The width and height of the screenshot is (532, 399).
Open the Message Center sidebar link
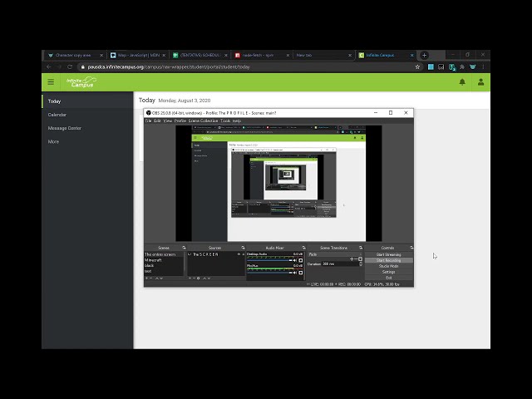pos(64,128)
